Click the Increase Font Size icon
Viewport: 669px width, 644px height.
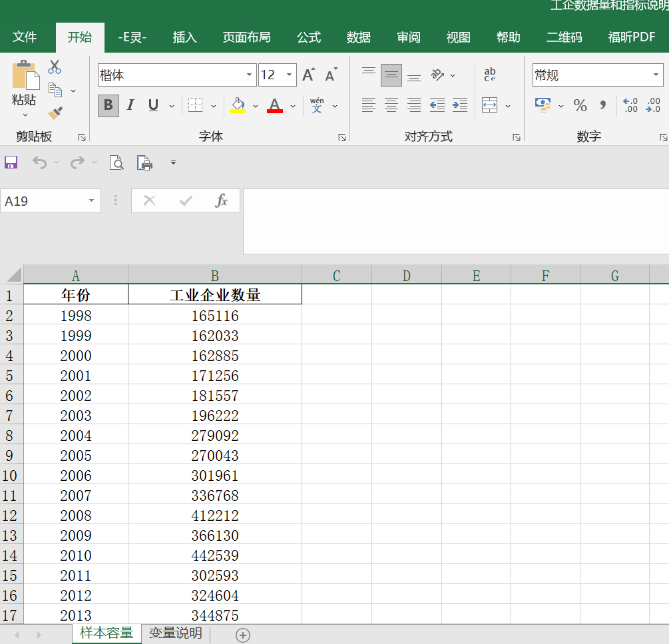tap(308, 75)
